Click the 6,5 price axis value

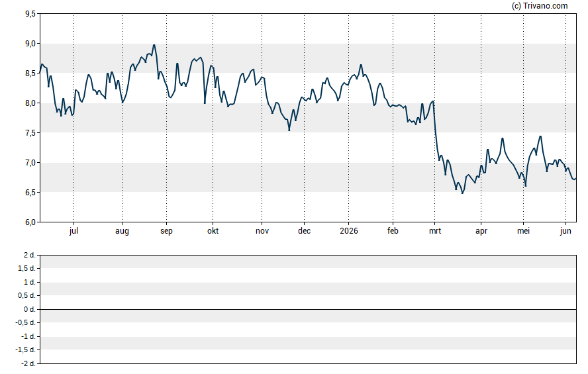tap(30, 192)
